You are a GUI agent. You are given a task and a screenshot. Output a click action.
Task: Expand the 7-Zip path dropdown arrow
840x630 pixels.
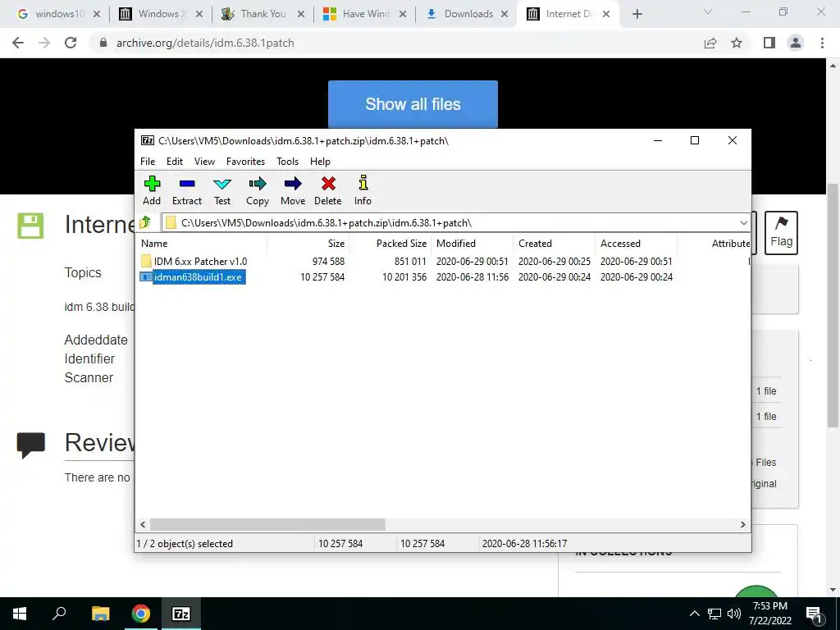pyautogui.click(x=743, y=223)
